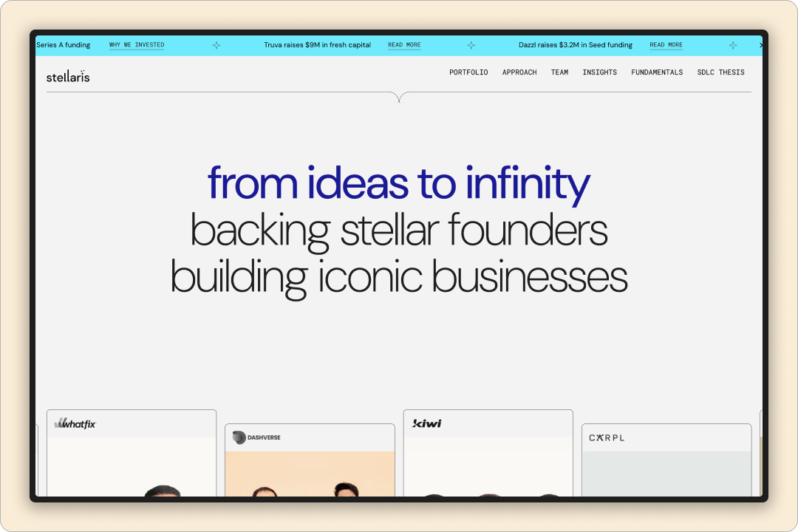Open the SDLC Thesis page

pos(720,72)
